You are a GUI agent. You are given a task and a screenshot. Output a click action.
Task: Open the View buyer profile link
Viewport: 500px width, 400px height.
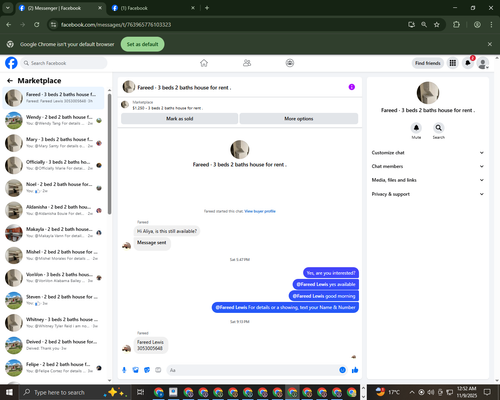(x=260, y=211)
